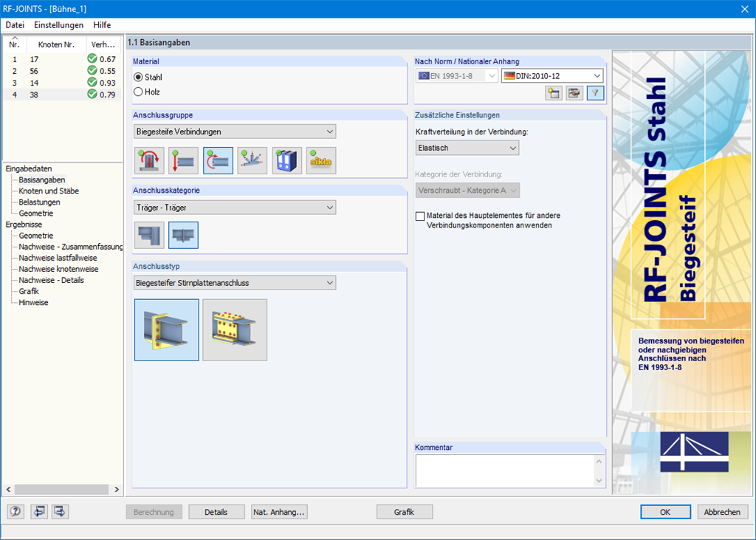Open the Einstellungen menu
Viewport: 756px width, 540px height.
tap(59, 25)
